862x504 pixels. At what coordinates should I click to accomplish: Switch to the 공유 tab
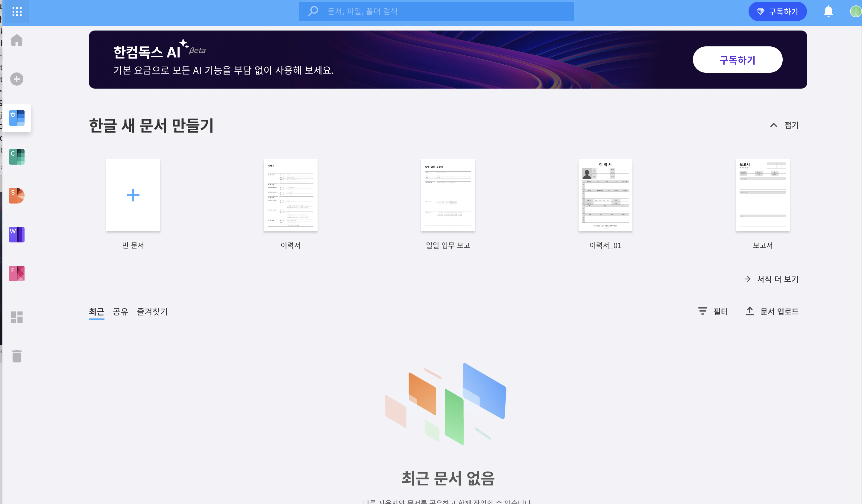pos(120,312)
